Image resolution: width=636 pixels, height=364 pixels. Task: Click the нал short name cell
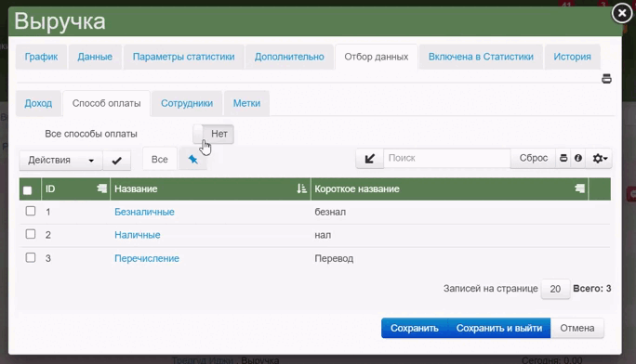point(323,235)
